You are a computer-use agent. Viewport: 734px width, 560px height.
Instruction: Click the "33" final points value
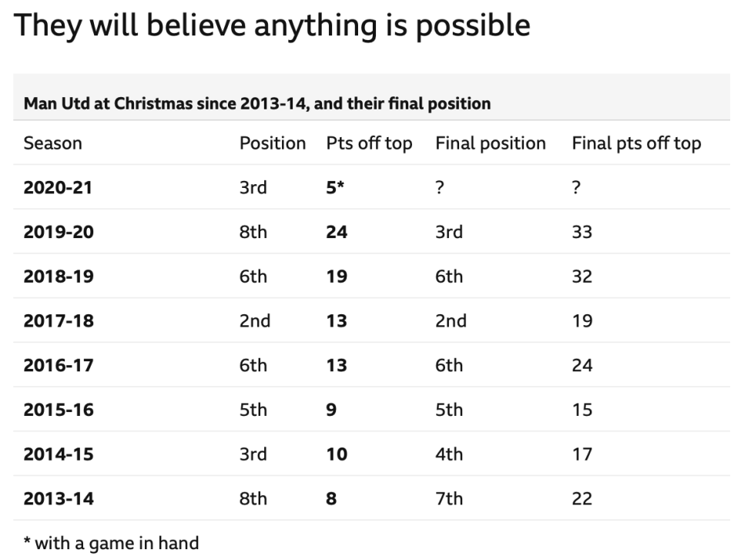582,232
